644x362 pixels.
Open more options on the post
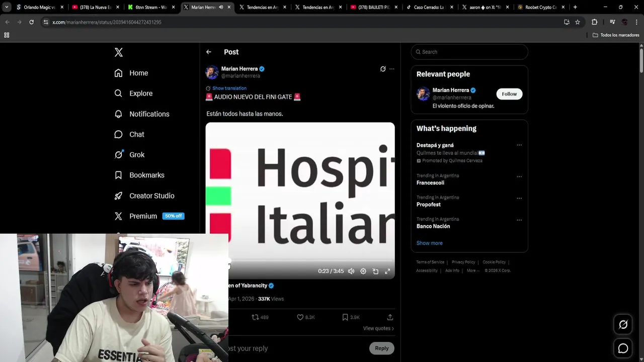click(392, 69)
